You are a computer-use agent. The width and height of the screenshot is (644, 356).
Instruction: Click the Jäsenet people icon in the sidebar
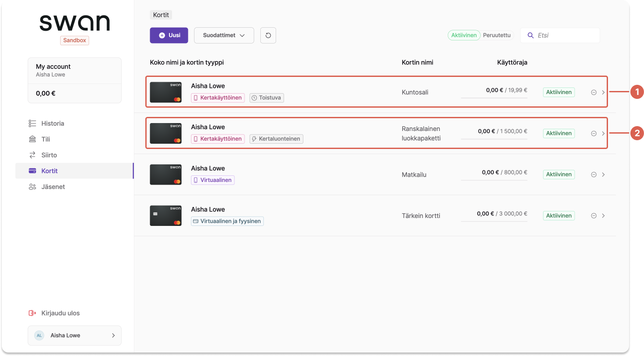(32, 187)
